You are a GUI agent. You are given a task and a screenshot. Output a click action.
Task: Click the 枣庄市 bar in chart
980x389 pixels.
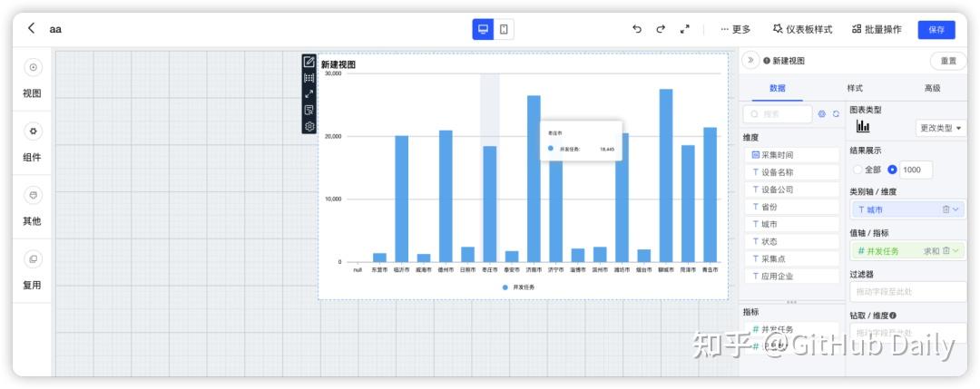(x=489, y=204)
